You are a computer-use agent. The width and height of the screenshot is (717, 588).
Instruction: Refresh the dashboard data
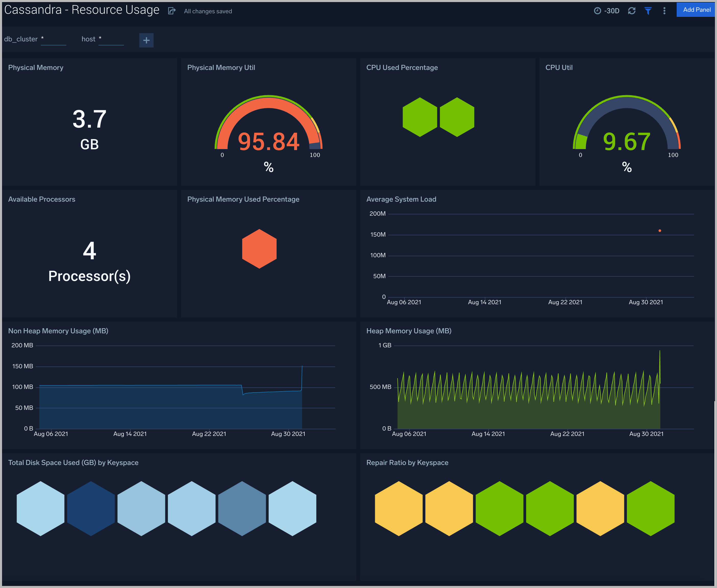coord(631,10)
